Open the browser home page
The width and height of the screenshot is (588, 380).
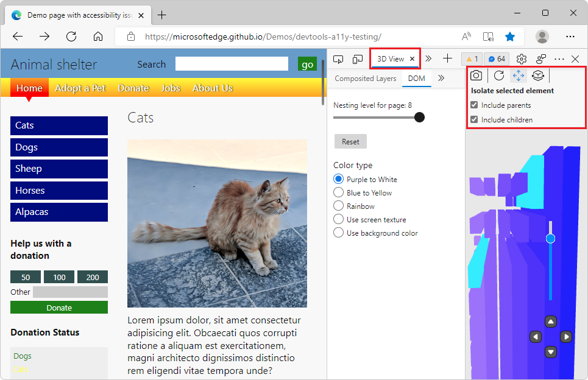98,37
